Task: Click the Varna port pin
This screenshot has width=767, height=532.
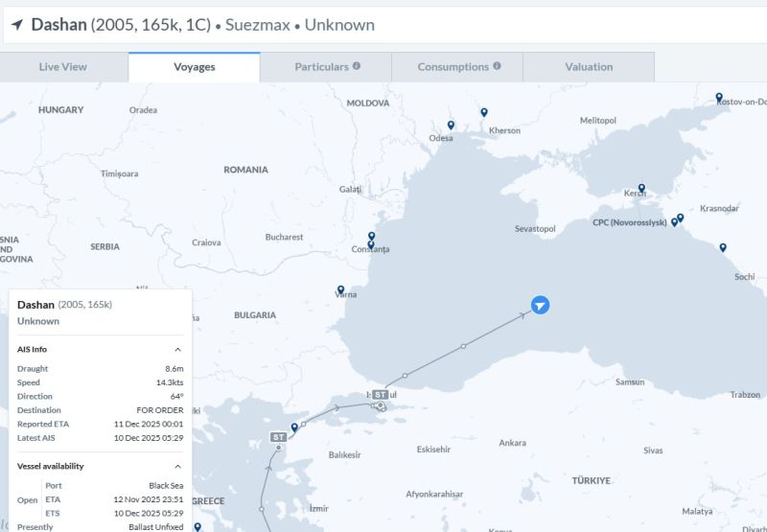Action: (x=340, y=289)
